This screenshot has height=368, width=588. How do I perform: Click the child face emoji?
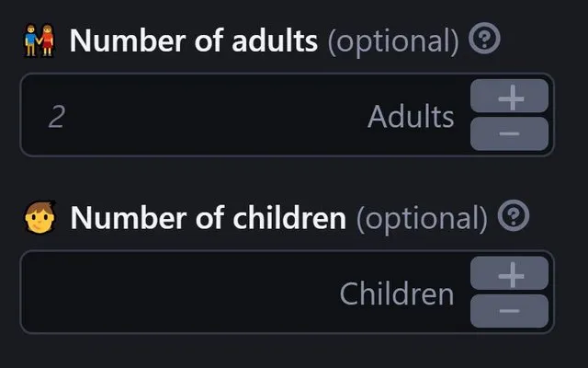point(40,217)
